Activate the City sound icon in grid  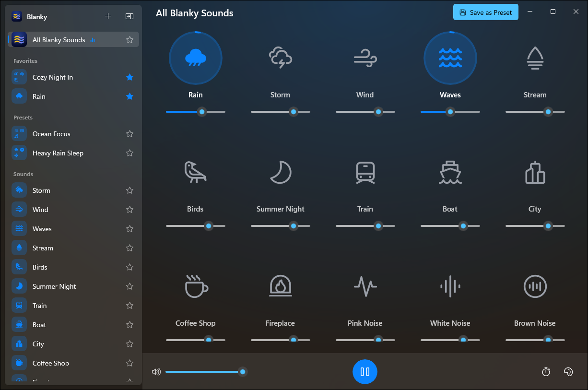tap(535, 172)
